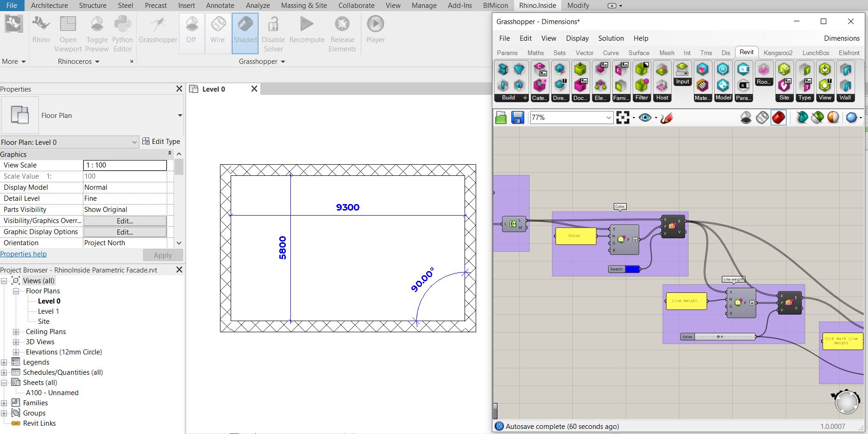Click the View Scale 1:100 field
This screenshot has width=868, height=434.
[x=125, y=165]
